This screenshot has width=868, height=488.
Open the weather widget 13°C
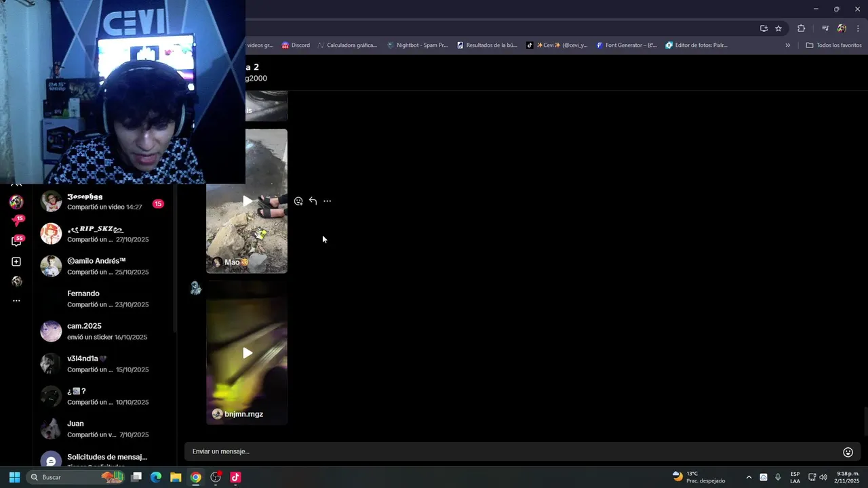click(698, 477)
